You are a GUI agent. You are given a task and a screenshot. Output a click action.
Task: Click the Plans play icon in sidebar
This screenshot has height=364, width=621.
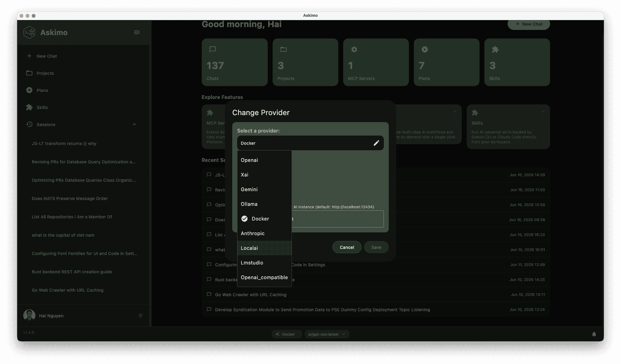click(x=29, y=90)
